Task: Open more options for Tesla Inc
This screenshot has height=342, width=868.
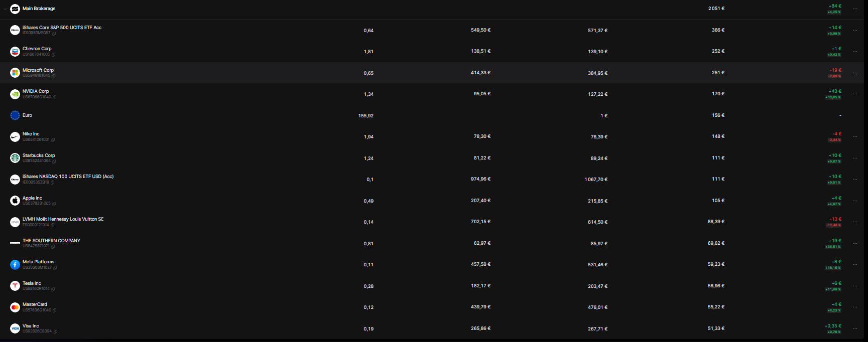Action: click(x=855, y=286)
